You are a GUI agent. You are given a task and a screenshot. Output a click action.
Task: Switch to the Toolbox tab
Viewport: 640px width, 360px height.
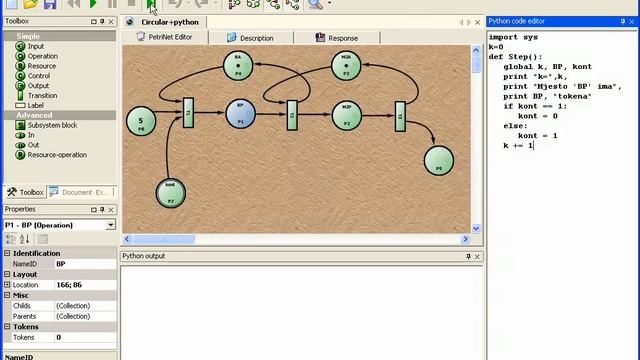(25, 192)
